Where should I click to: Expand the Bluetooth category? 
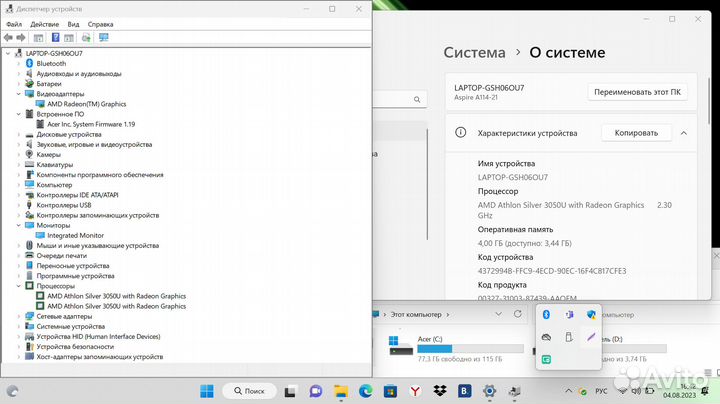pyautogui.click(x=19, y=64)
